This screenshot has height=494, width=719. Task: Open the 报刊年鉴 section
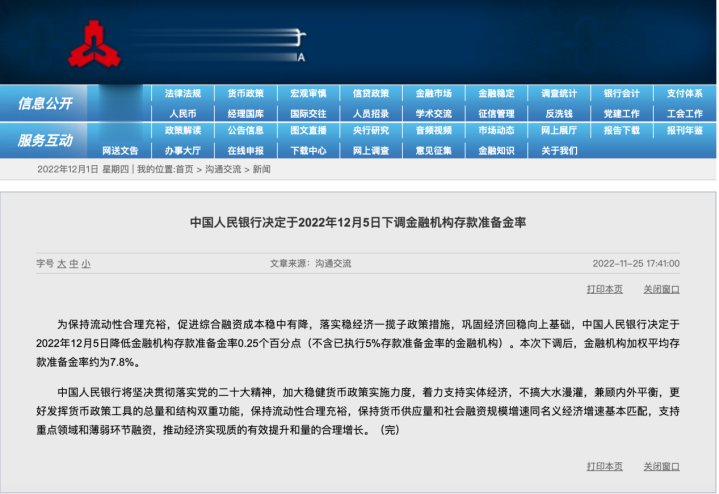pos(685,130)
